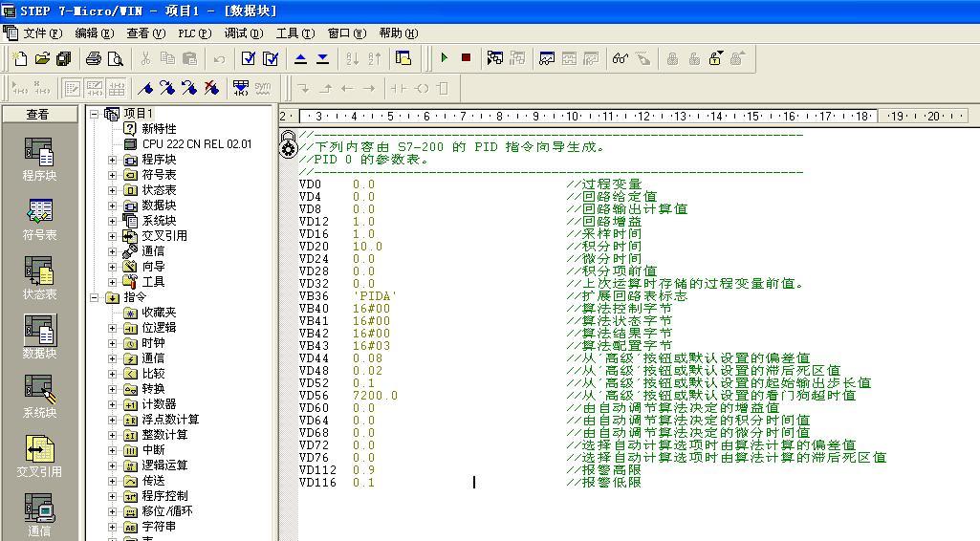Collapse the 项目1 tree node
980x541 pixels.
coord(95,114)
